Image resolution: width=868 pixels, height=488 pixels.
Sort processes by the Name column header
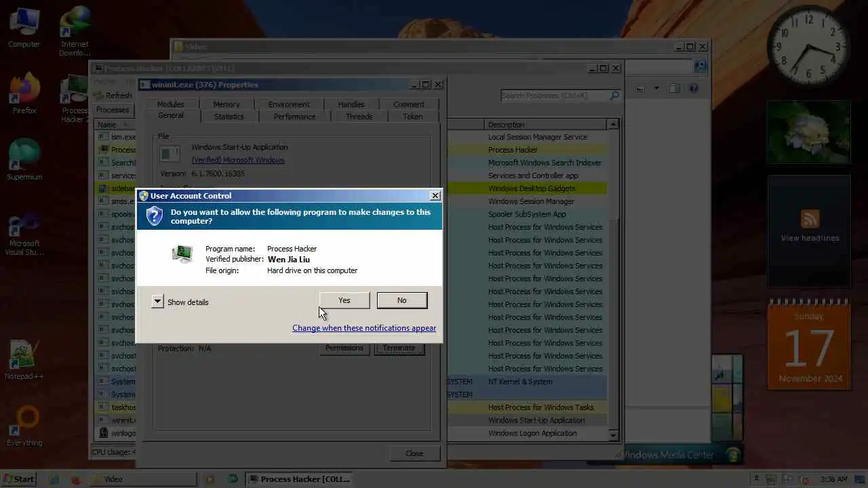114,125
